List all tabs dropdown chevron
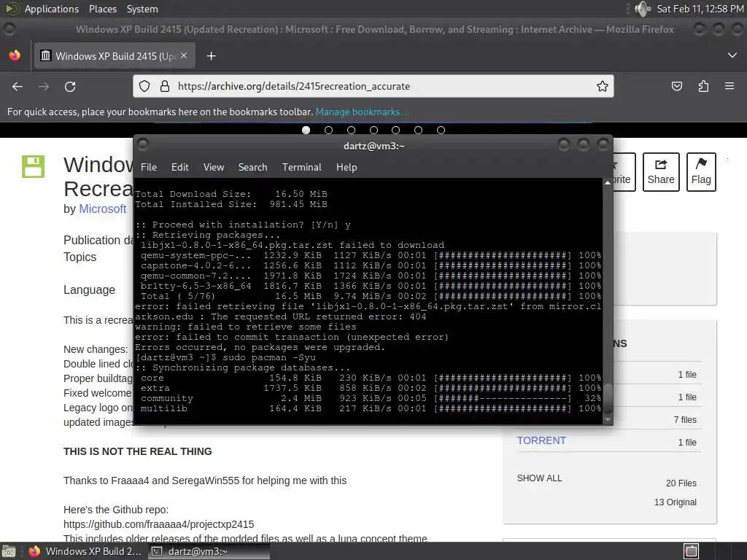The width and height of the screenshot is (747, 560). tap(732, 55)
